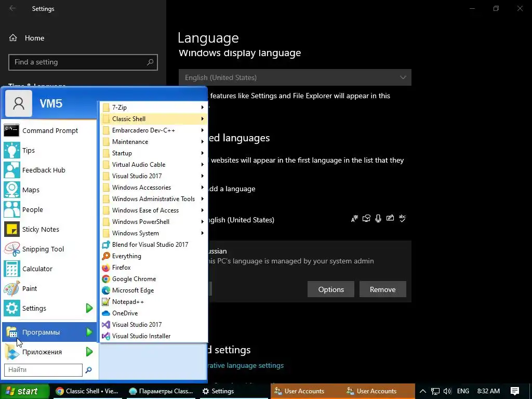
Task: Go back with Settings back arrow
Action: (12, 8)
